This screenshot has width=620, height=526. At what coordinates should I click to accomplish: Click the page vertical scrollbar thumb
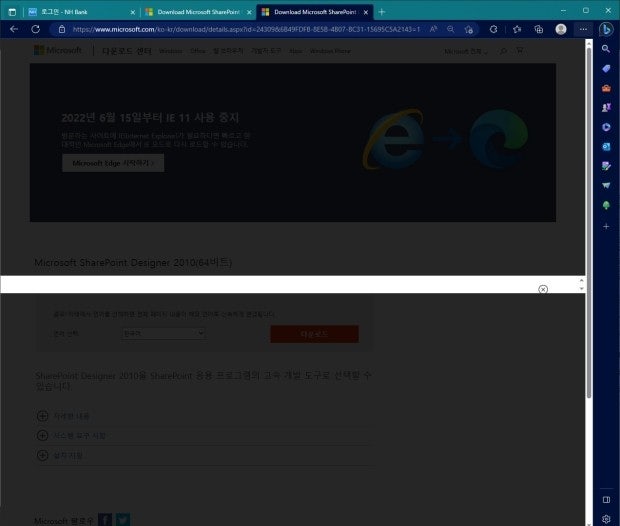pyautogui.click(x=589, y=223)
